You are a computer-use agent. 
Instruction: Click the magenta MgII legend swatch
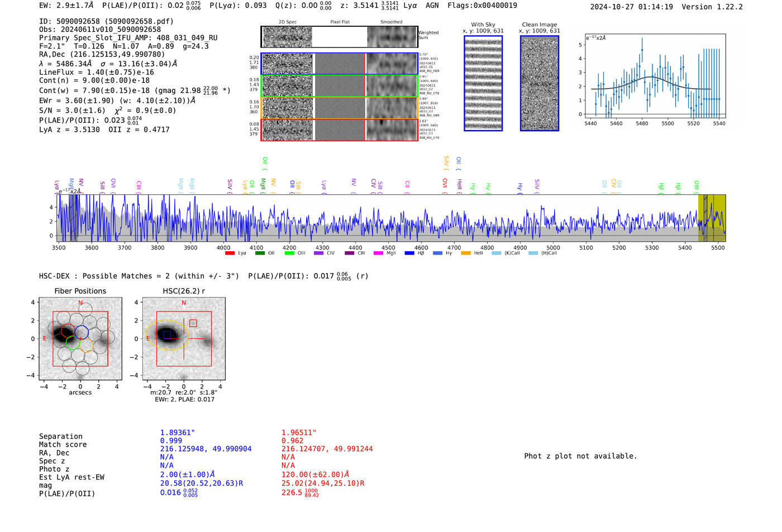point(379,253)
